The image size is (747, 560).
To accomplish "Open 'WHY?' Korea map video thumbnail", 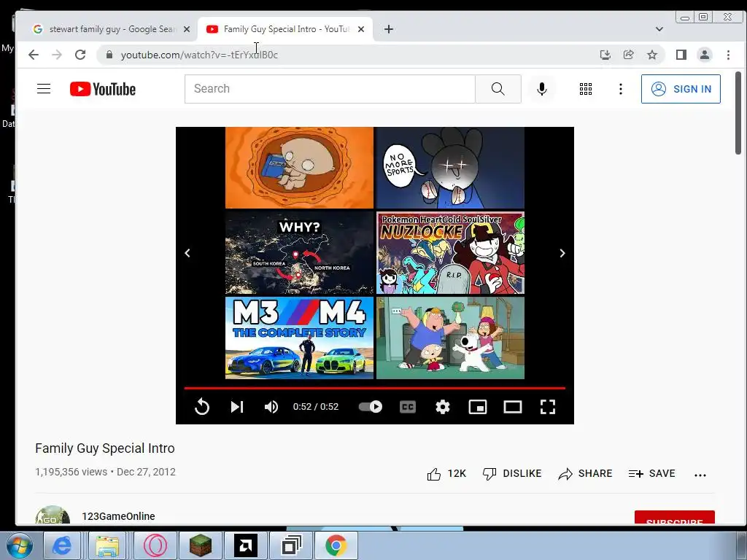I will pyautogui.click(x=299, y=253).
